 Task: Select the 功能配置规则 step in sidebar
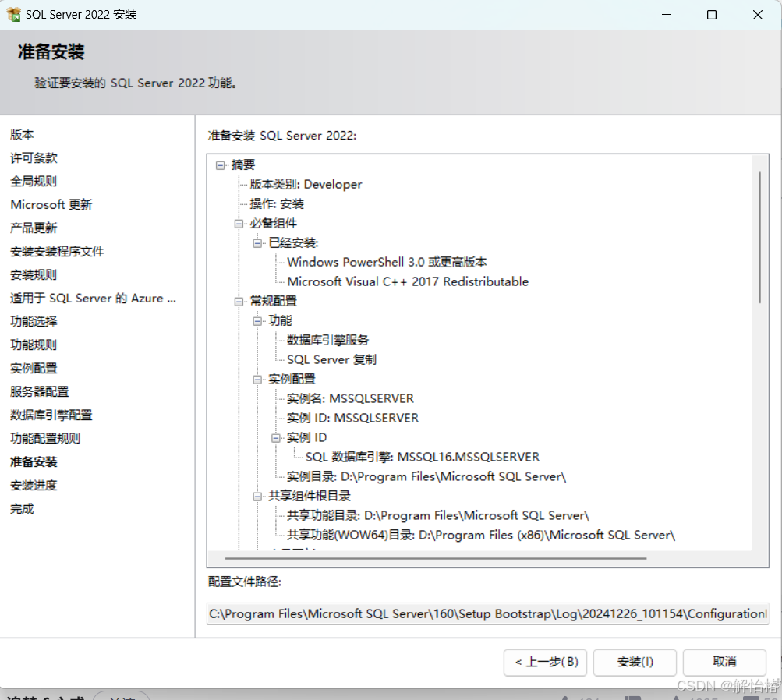(x=45, y=439)
